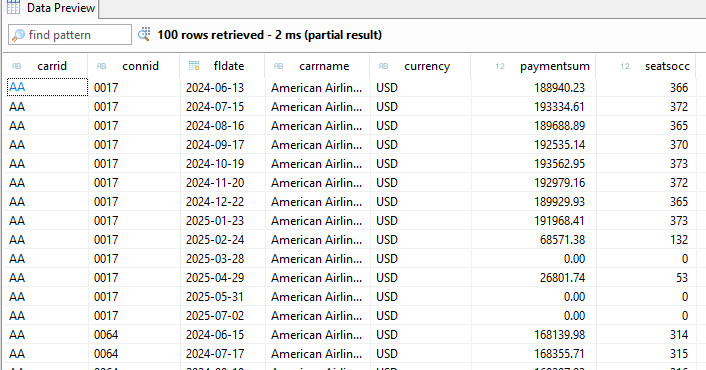706x370 pixels.
Task: Select the carrid column header
Action: click(45, 66)
